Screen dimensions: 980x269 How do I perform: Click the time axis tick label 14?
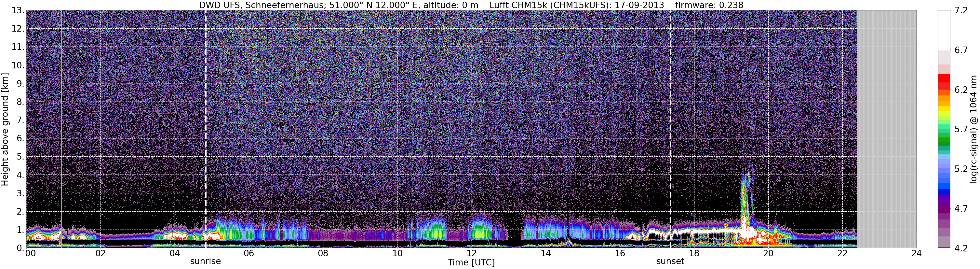click(545, 254)
